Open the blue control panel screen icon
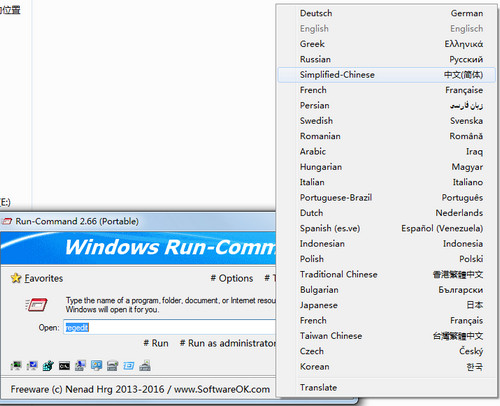The width and height of the screenshot is (500, 406). (96, 366)
